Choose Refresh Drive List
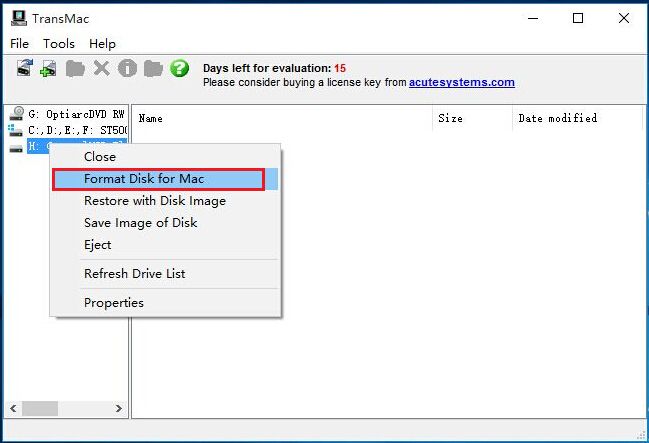Screen dimensions: 649x443 pyautogui.click(x=165, y=274)
